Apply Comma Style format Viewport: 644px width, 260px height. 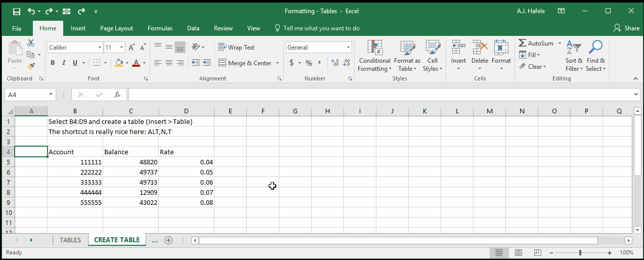(320, 63)
